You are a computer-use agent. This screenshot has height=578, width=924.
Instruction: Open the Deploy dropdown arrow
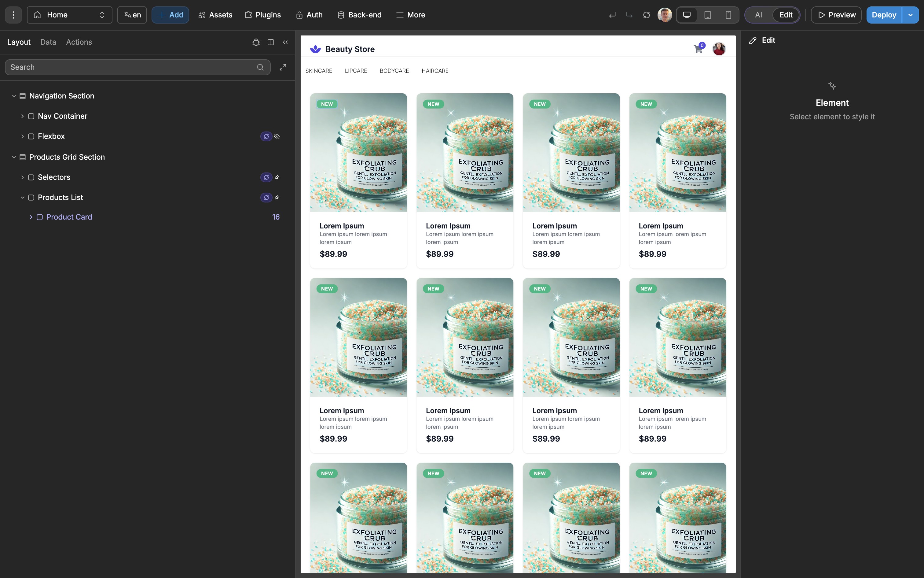pyautogui.click(x=911, y=15)
